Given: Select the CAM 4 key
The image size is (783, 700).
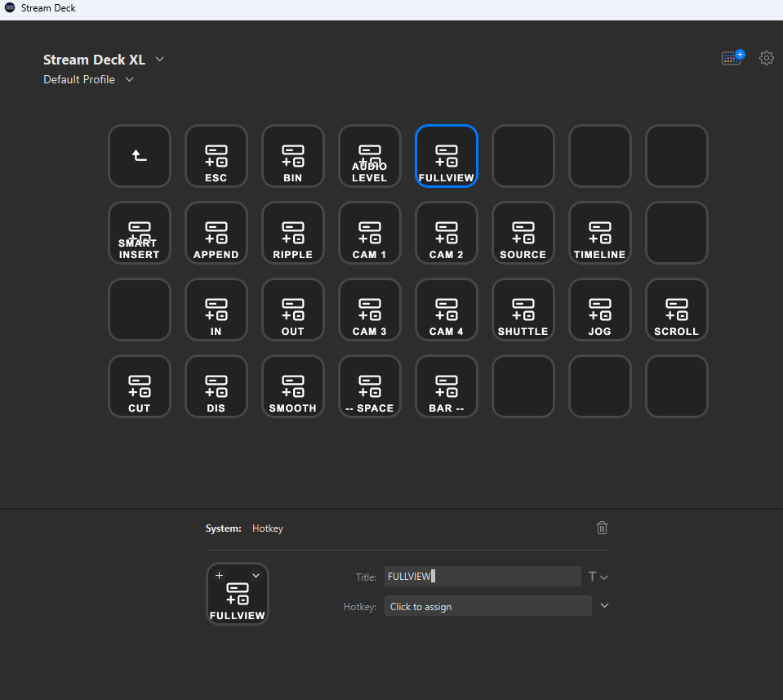Looking at the screenshot, I should [x=447, y=310].
